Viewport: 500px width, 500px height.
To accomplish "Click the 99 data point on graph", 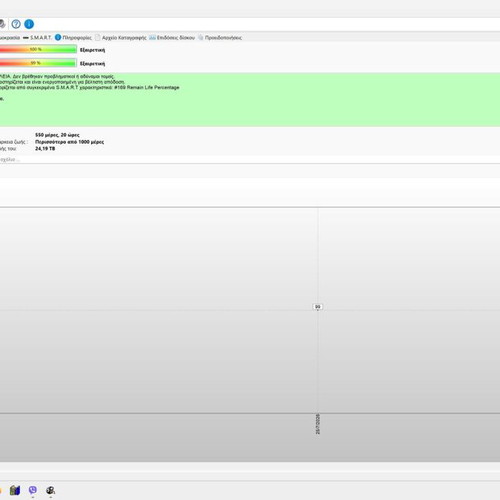I will coord(318,307).
